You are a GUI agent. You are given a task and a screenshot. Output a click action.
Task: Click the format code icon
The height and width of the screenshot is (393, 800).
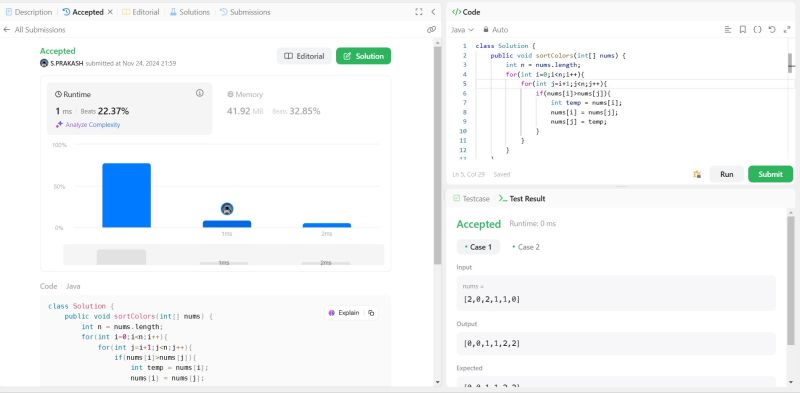coord(728,30)
